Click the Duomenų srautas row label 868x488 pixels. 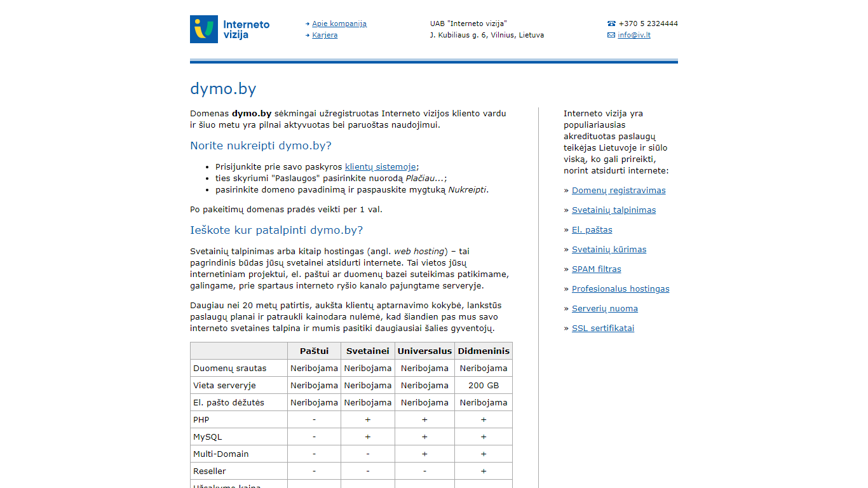click(x=230, y=368)
